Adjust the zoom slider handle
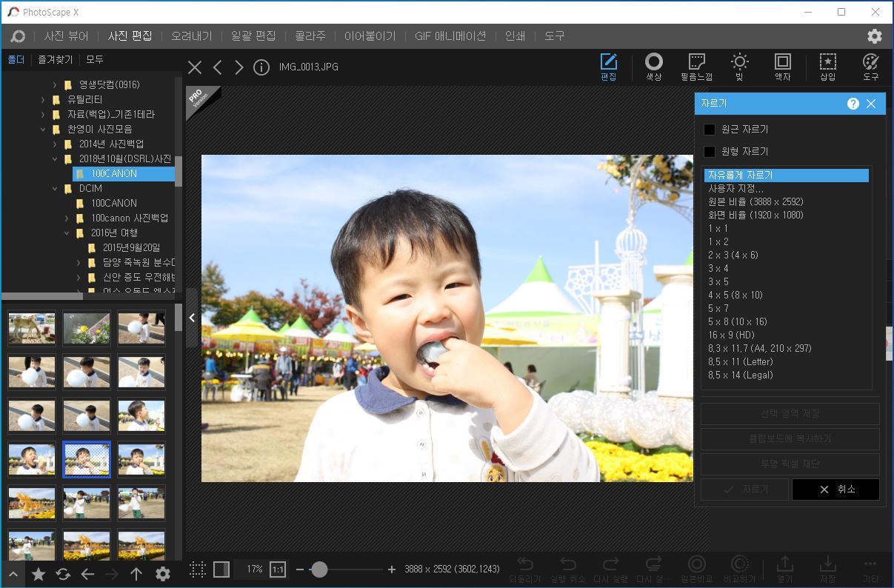 [319, 569]
